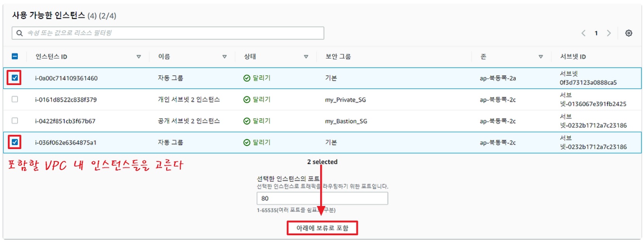Click the 보안 그룹 column header
The height and width of the screenshot is (243, 644).
[x=338, y=57]
